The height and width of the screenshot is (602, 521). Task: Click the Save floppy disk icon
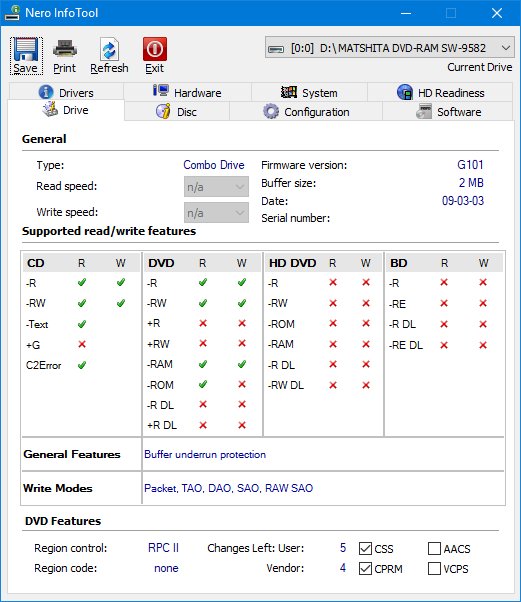(x=26, y=49)
